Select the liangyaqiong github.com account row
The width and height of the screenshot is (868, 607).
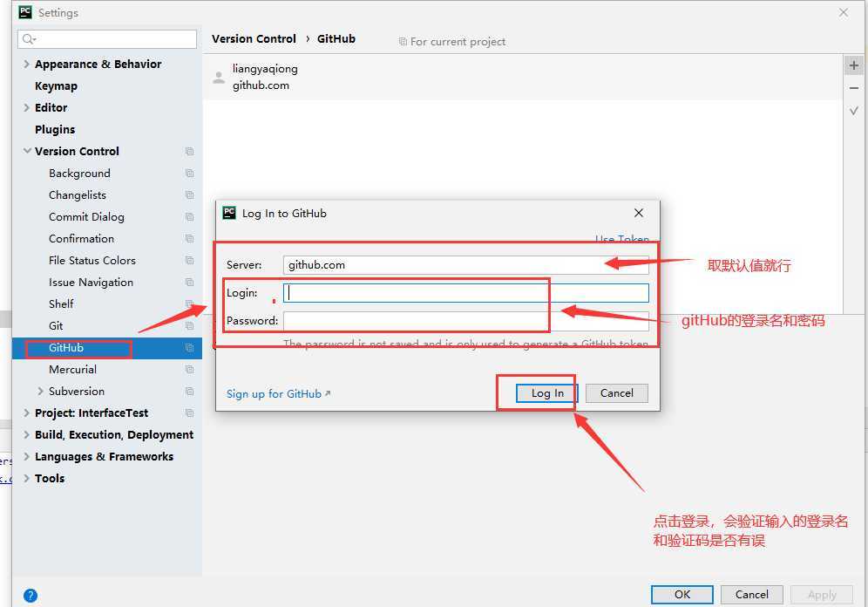tap(523, 77)
